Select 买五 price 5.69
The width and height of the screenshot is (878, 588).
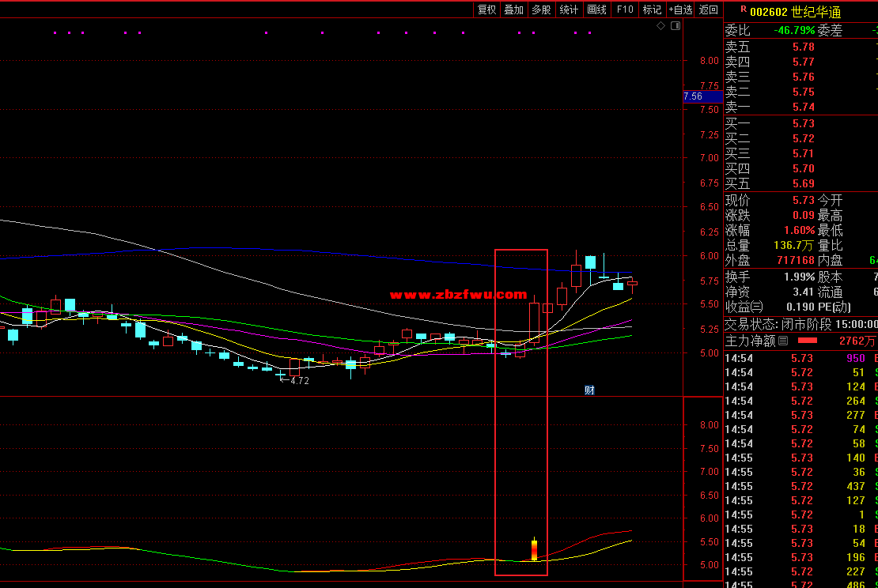[x=804, y=184]
